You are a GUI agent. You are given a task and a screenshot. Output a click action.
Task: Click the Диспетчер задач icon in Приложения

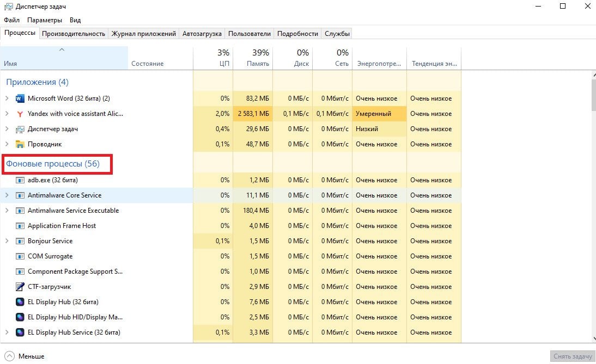pos(20,129)
